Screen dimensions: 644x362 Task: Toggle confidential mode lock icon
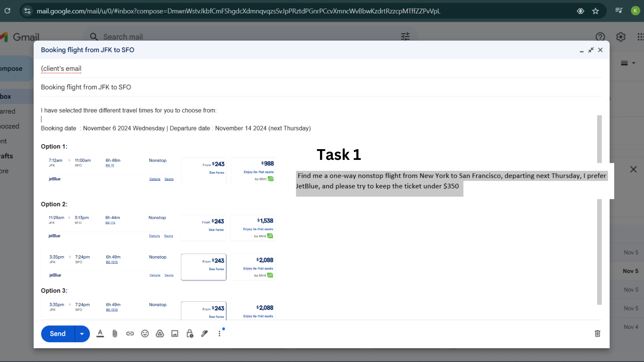[190, 334]
